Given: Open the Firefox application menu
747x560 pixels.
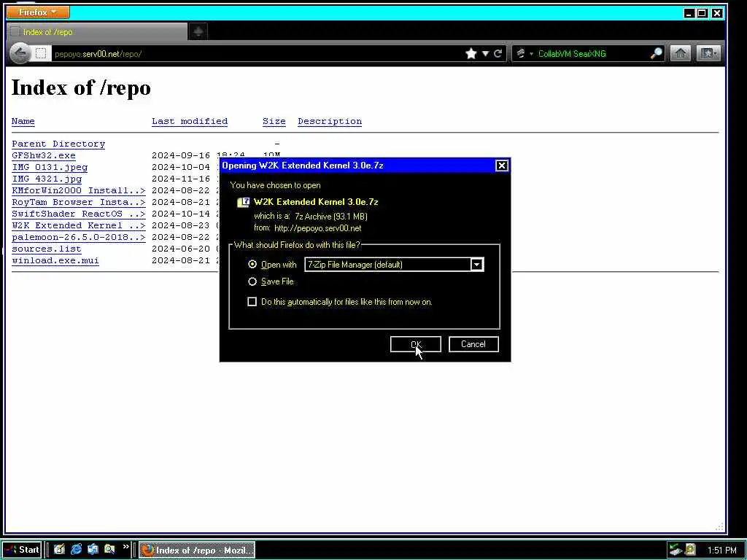Looking at the screenshot, I should (x=38, y=12).
